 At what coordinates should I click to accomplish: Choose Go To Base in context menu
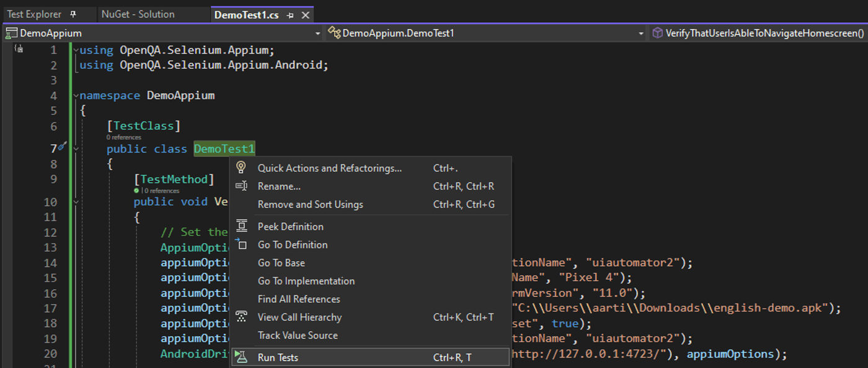click(370, 263)
